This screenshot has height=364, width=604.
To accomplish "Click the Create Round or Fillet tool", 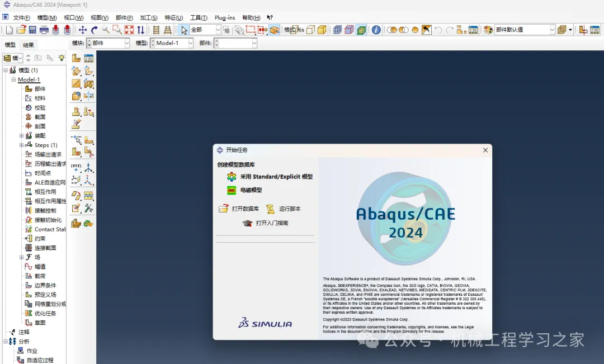I will pos(76,96).
